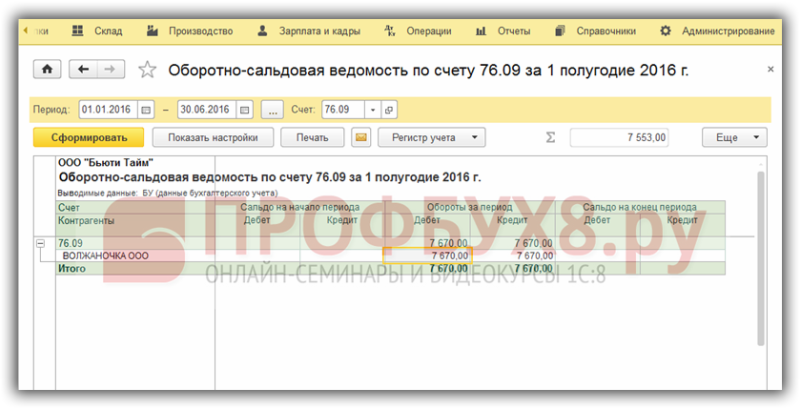Select the ВОЛЖАНОЧКА ООО credit turnover cell
The image size is (800, 409).
[514, 255]
